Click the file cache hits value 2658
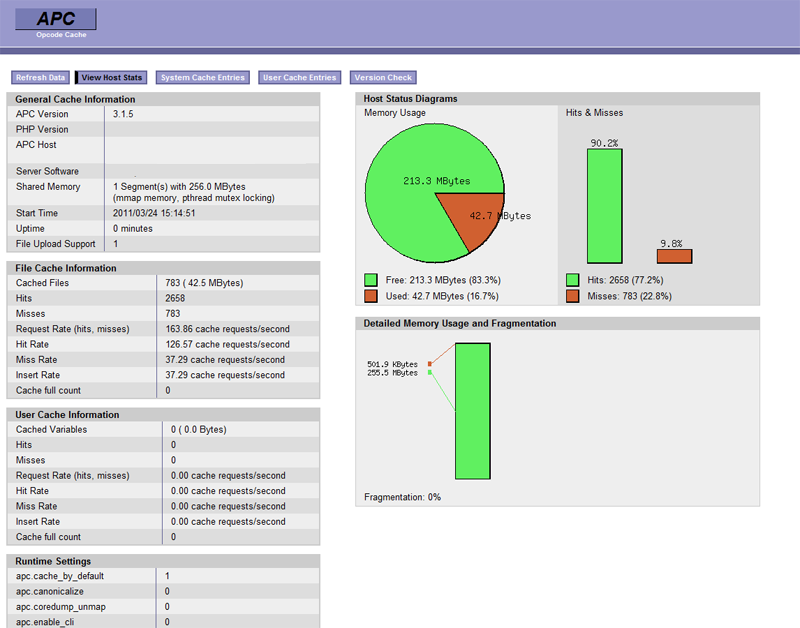Screen dimensions: 800x628 click(x=175, y=298)
